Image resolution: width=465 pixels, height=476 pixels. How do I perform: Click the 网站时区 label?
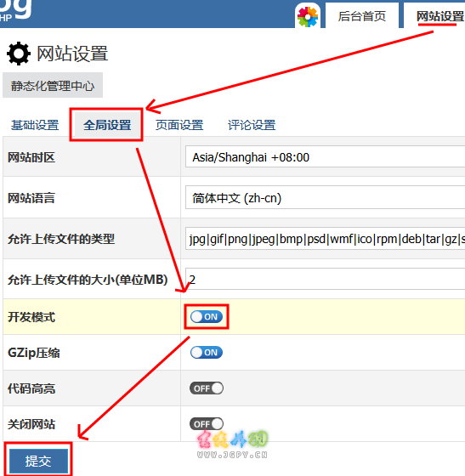[x=31, y=157]
